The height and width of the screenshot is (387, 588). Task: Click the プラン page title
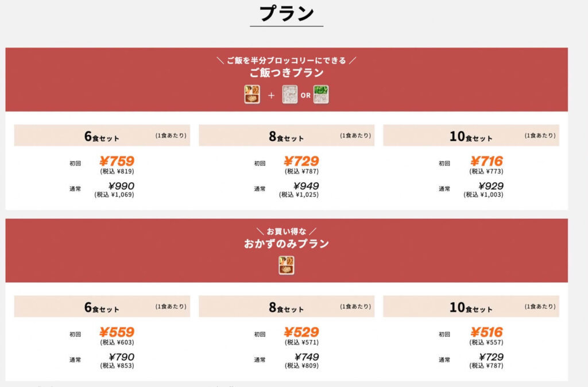pos(287,14)
